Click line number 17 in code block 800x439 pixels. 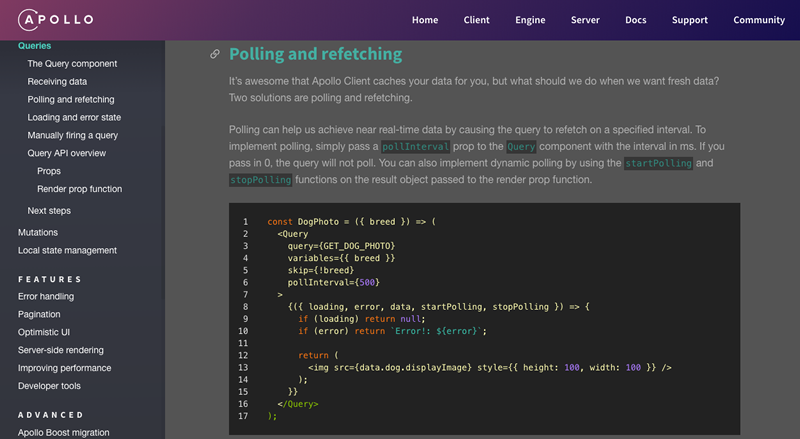pyautogui.click(x=243, y=416)
